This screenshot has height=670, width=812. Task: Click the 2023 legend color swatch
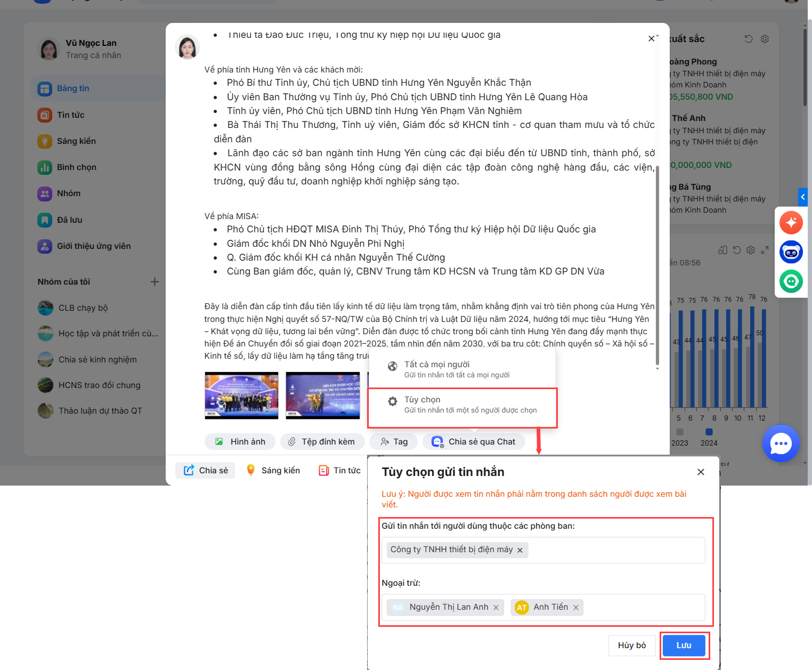tap(679, 432)
